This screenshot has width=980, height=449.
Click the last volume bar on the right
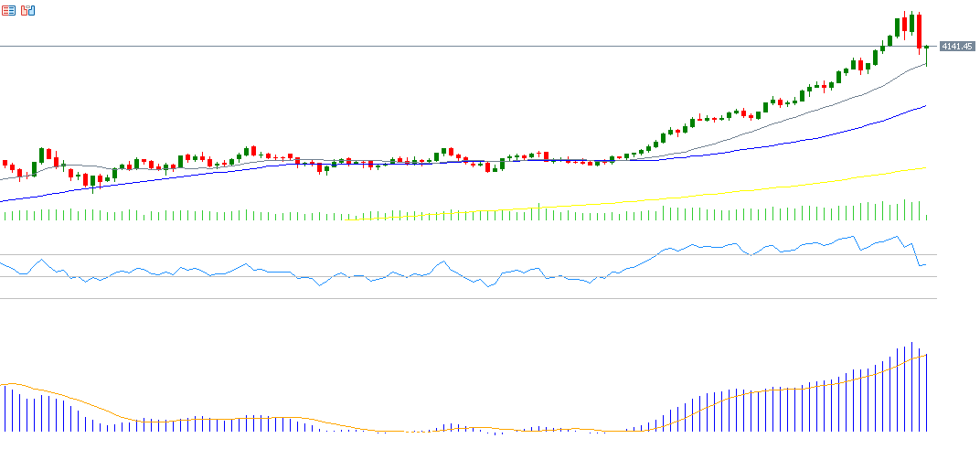927,217
